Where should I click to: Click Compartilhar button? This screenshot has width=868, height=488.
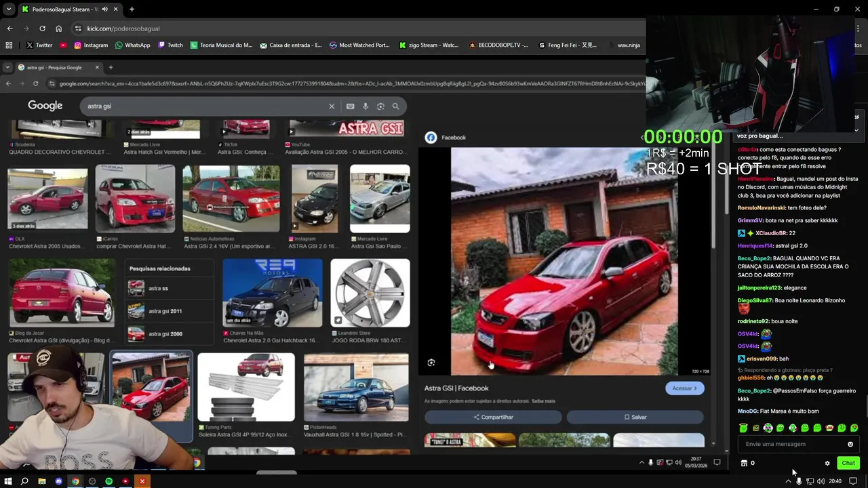pyautogui.click(x=494, y=417)
